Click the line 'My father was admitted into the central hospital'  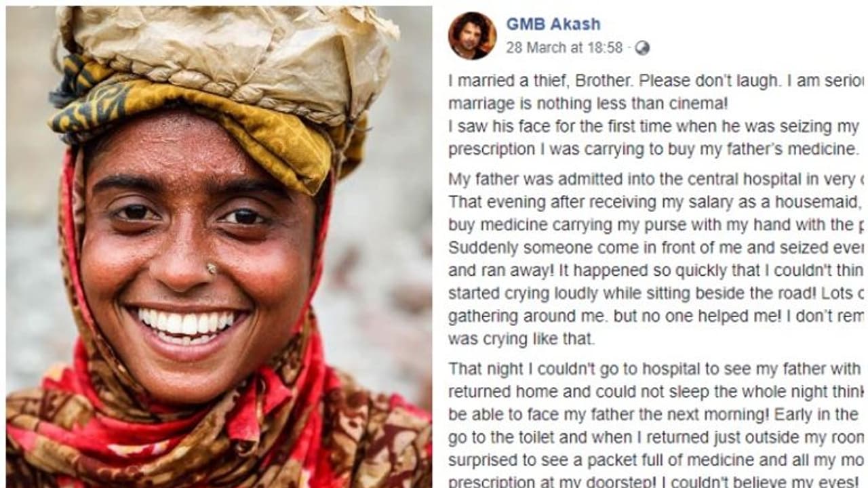(x=651, y=180)
